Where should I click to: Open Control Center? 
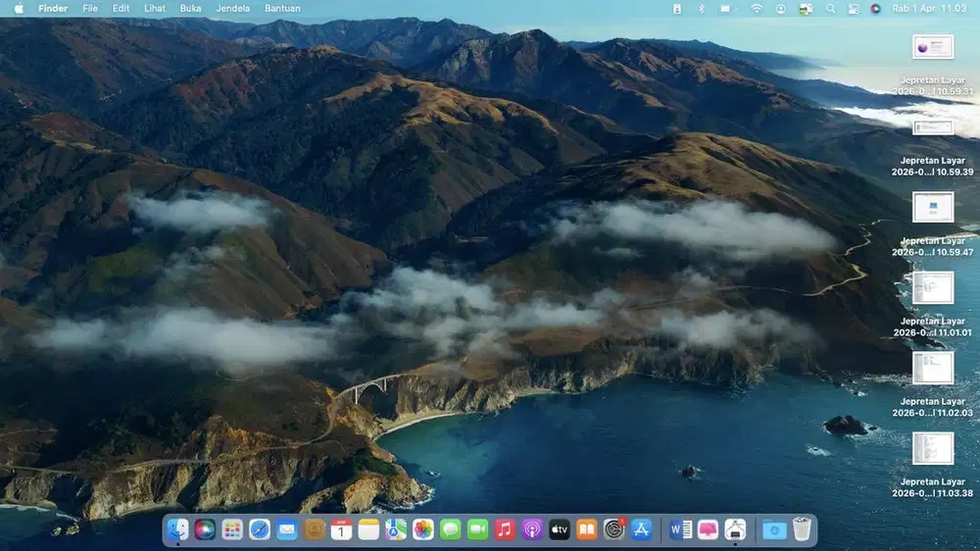(854, 9)
